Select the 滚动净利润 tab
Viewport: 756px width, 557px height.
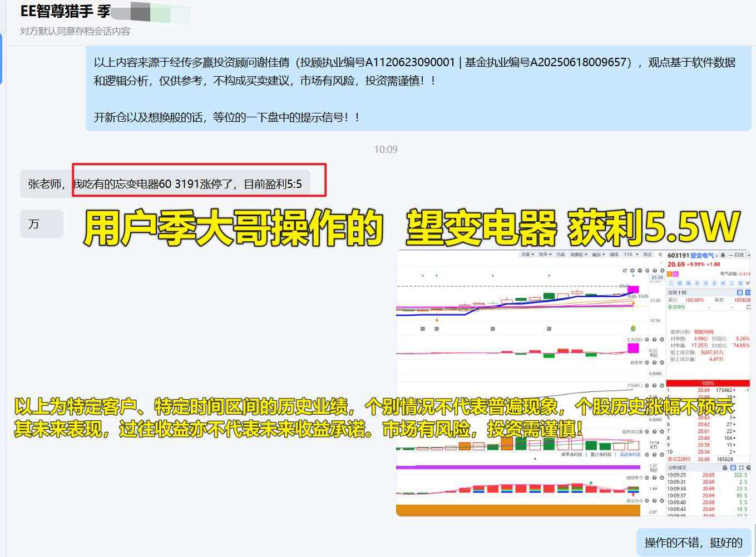(x=630, y=454)
